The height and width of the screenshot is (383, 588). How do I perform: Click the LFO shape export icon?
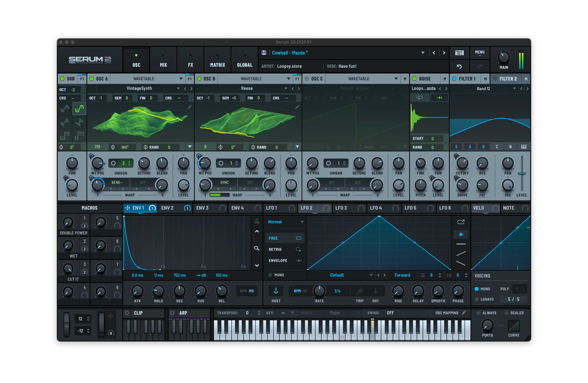point(461,222)
